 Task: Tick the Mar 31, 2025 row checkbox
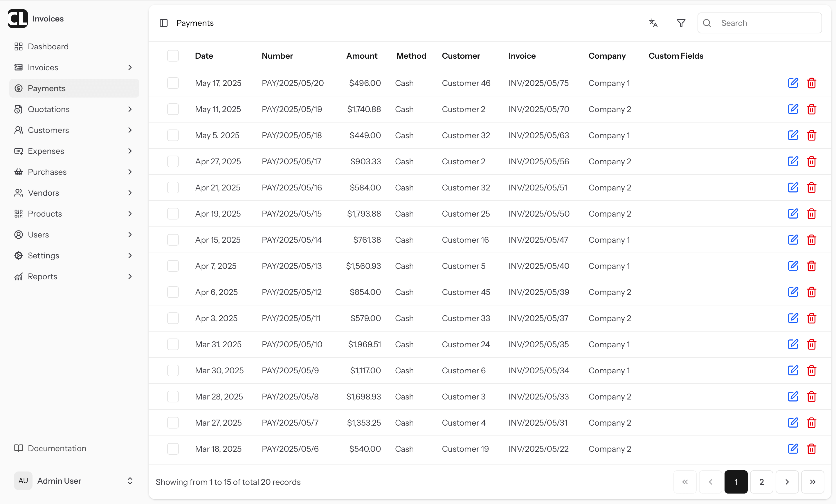click(x=173, y=344)
